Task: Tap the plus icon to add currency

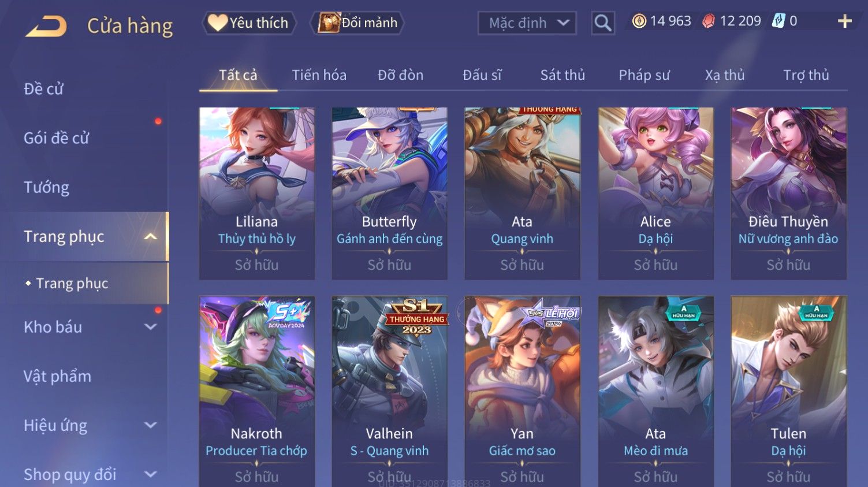Action: 844,21
